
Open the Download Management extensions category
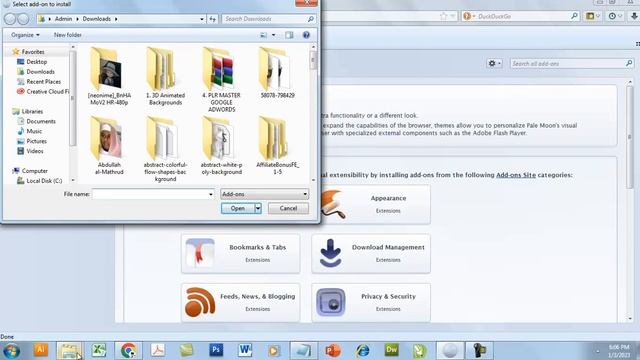pyautogui.click(x=371, y=253)
